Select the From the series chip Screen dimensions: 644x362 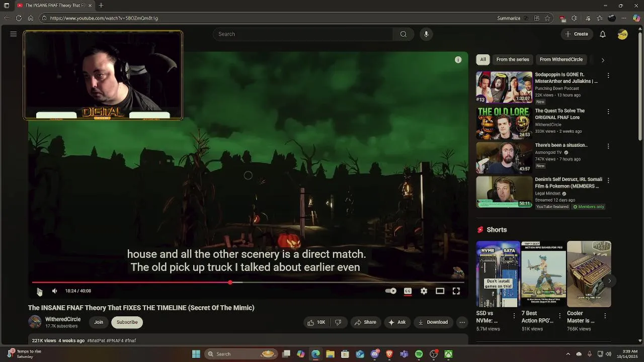click(x=513, y=59)
